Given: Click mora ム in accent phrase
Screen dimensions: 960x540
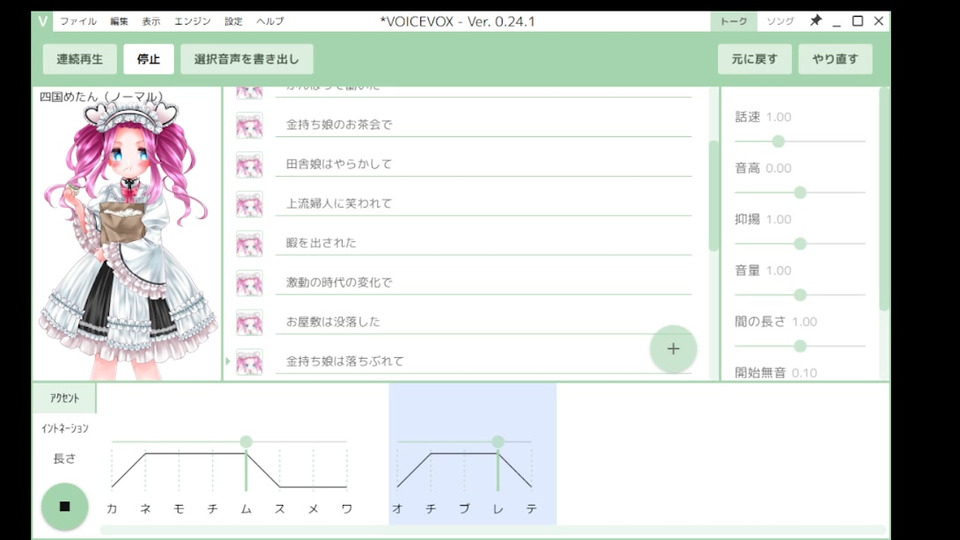Looking at the screenshot, I should [246, 509].
